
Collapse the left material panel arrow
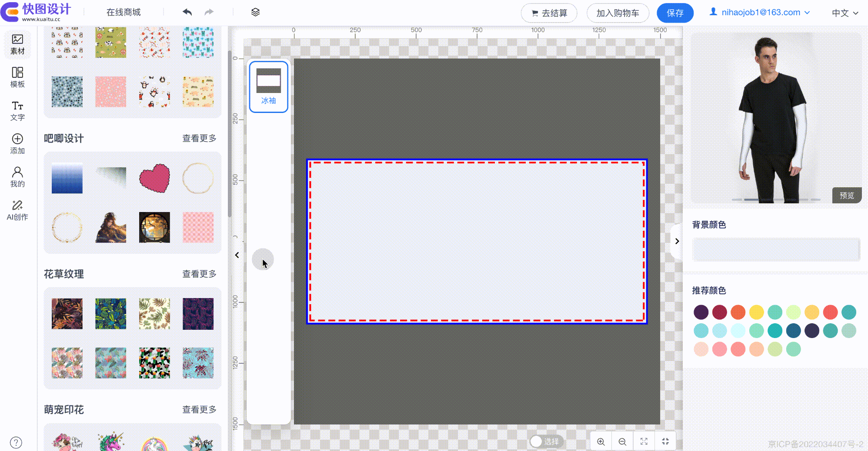tap(237, 255)
